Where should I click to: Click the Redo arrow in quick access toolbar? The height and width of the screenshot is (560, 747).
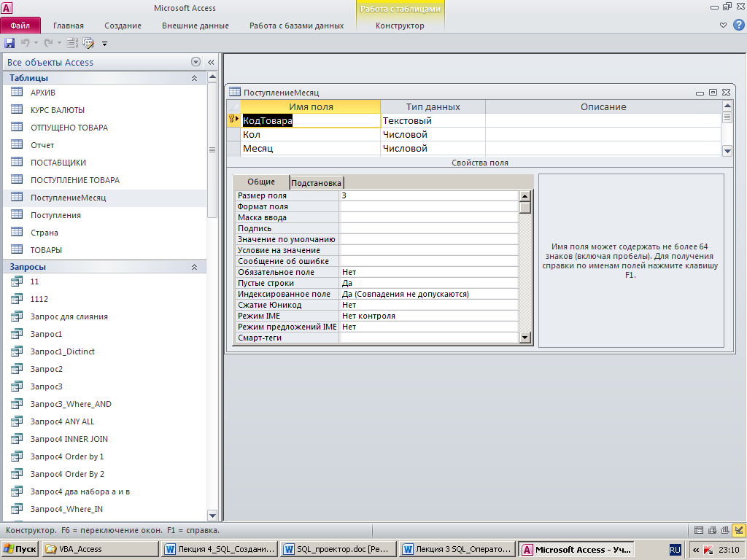[48, 43]
